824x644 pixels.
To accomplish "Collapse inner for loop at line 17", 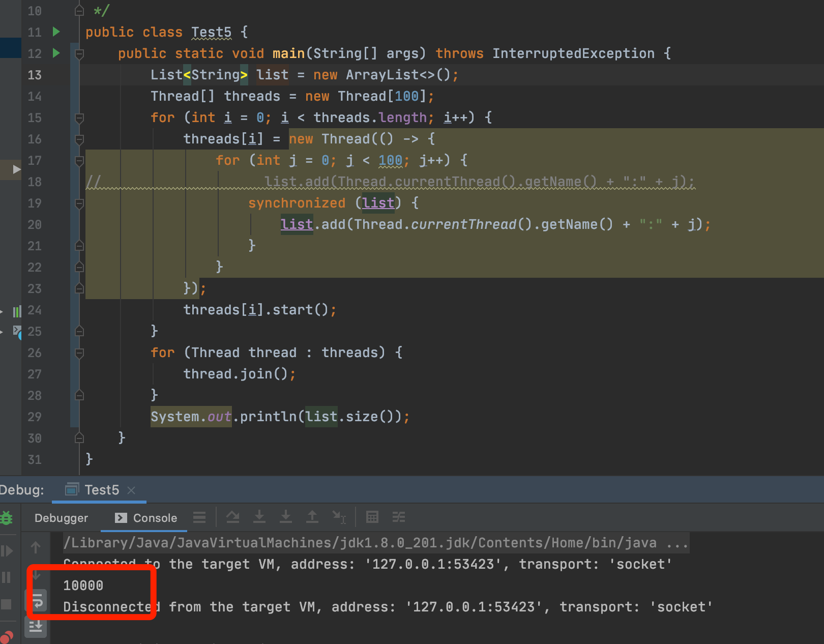I will click(x=79, y=160).
